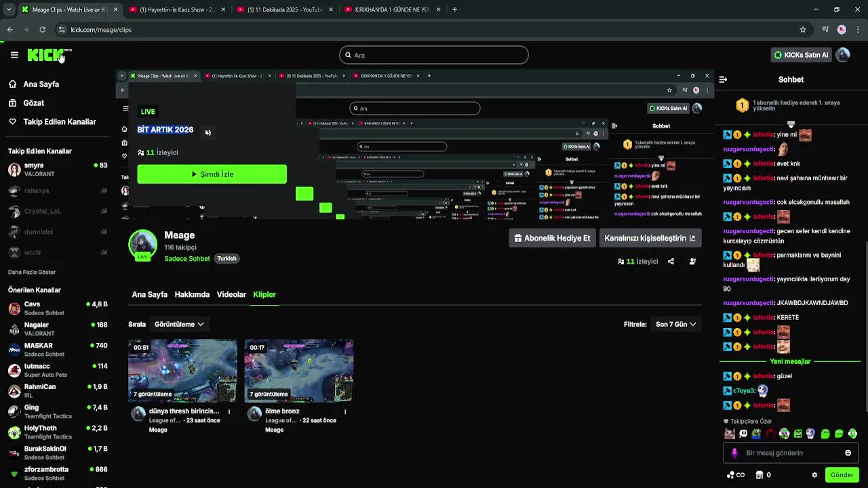Click Şimdi İzle button
868x488 pixels.
pyautogui.click(x=212, y=174)
